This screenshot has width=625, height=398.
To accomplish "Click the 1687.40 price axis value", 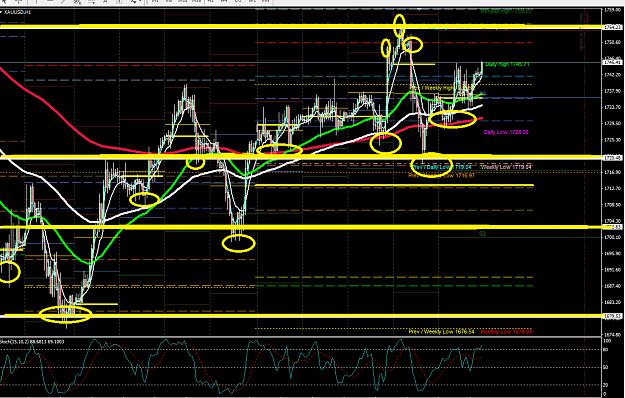I will (613, 286).
